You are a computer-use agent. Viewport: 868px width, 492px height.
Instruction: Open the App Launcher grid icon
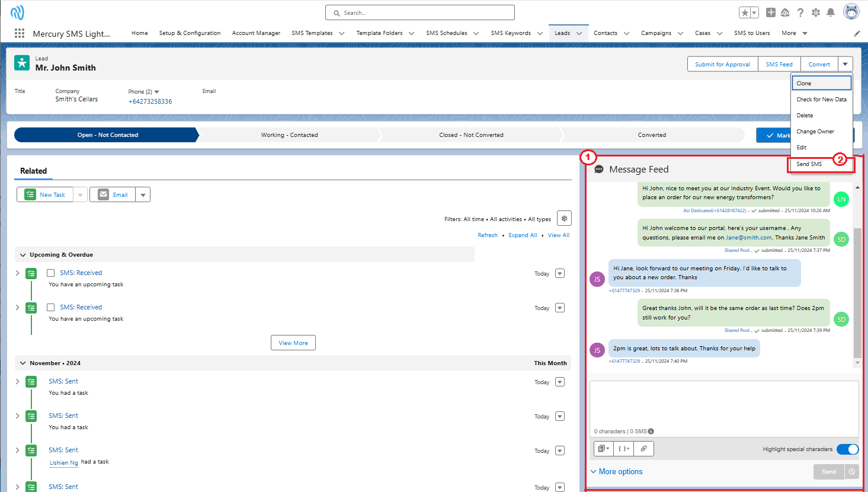coord(20,33)
